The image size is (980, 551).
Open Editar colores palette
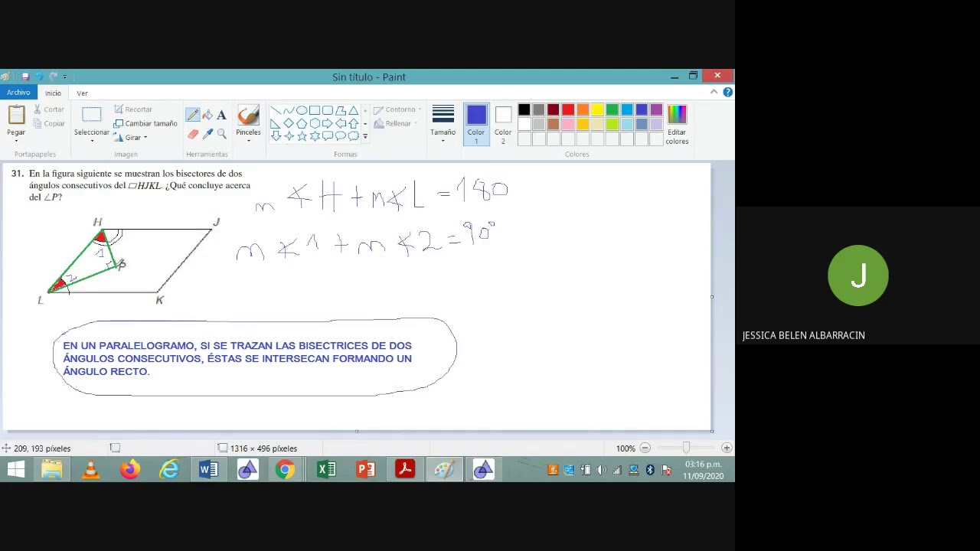click(677, 125)
